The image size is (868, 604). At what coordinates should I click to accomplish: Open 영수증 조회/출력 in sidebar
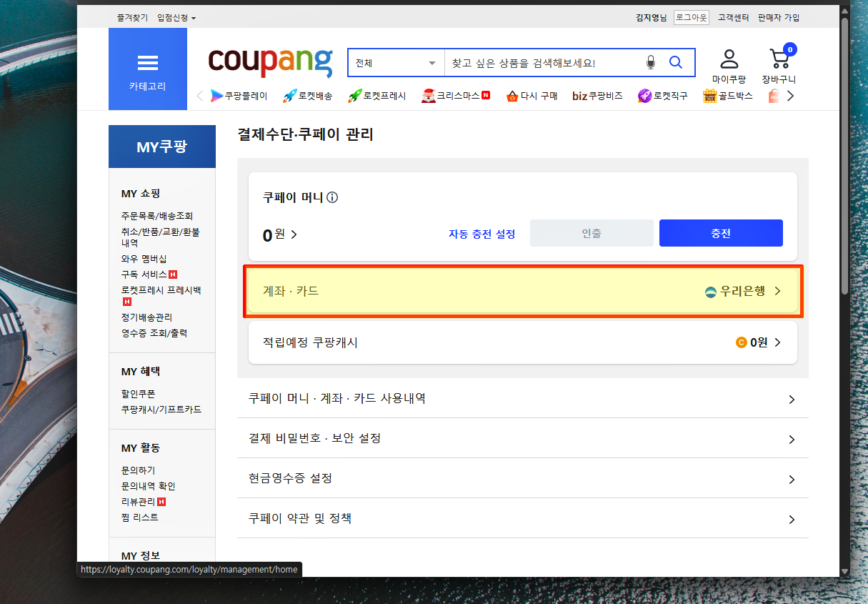(x=154, y=333)
